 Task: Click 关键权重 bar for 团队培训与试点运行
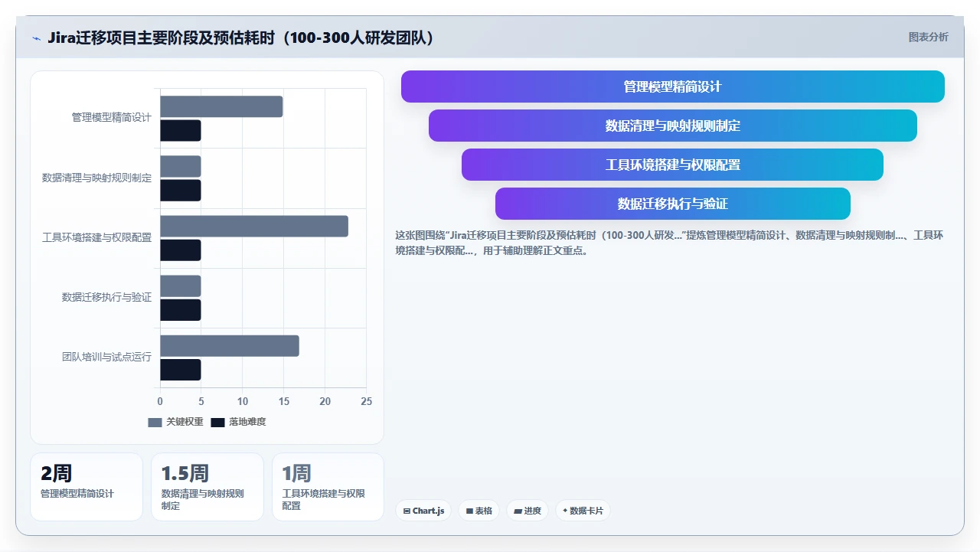[230, 346]
